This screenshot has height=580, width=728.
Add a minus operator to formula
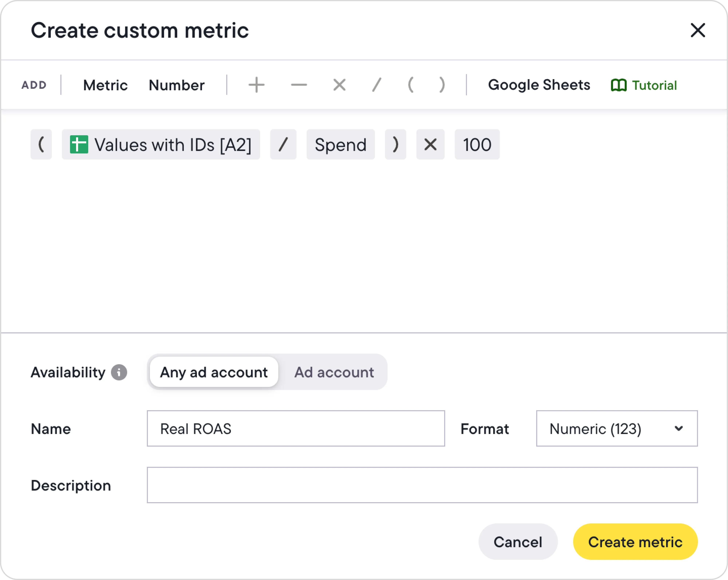point(299,85)
